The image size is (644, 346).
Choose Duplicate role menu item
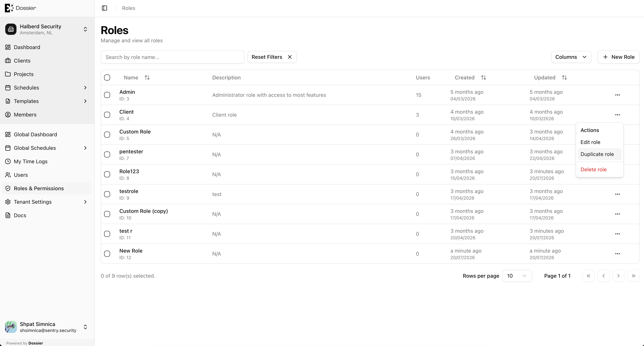[x=599, y=154]
